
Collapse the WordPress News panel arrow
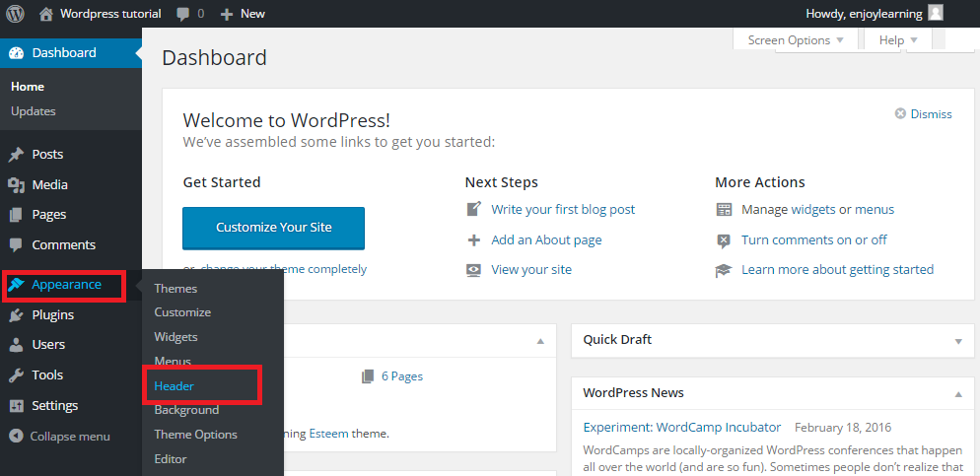(958, 394)
